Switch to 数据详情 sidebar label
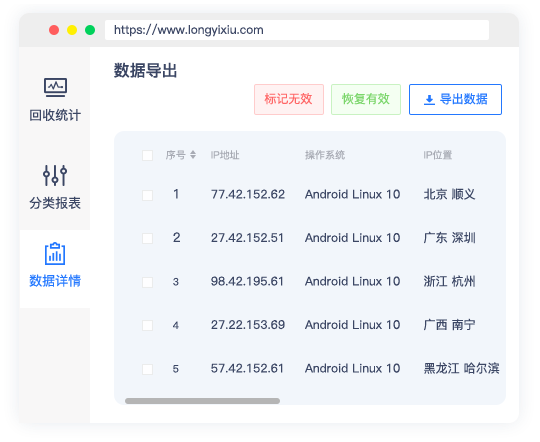The width and height of the screenshot is (540, 442). click(x=55, y=281)
